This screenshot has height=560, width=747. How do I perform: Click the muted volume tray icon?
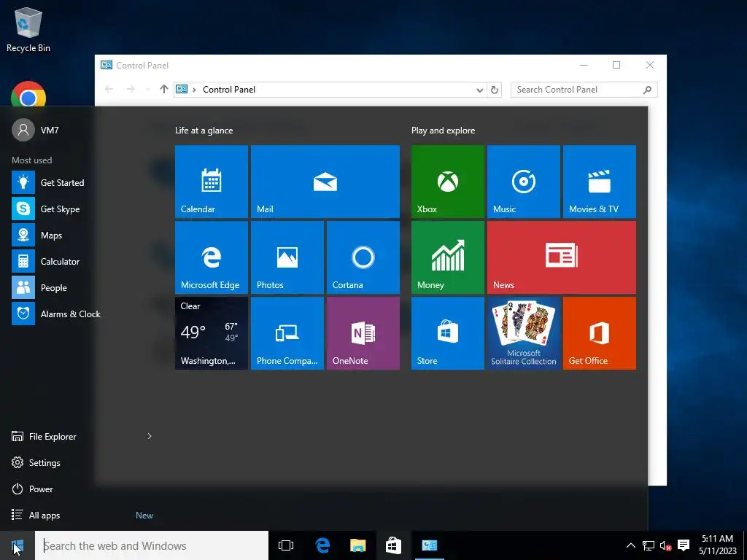point(665,545)
